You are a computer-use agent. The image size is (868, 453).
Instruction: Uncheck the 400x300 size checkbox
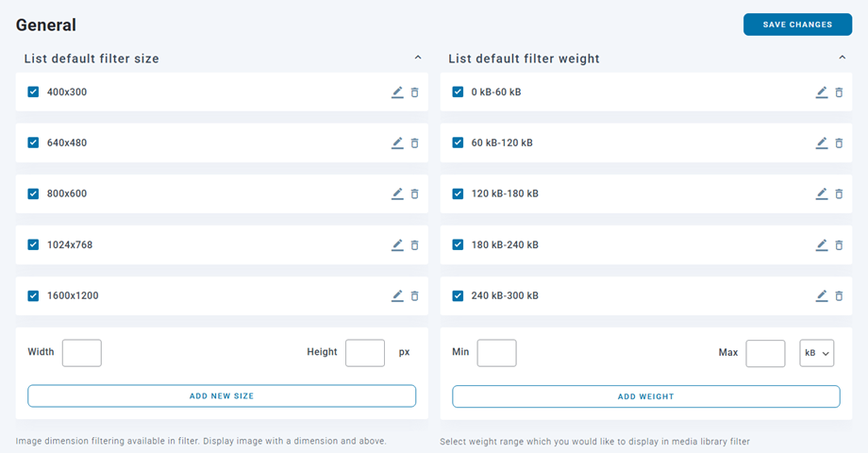click(34, 92)
